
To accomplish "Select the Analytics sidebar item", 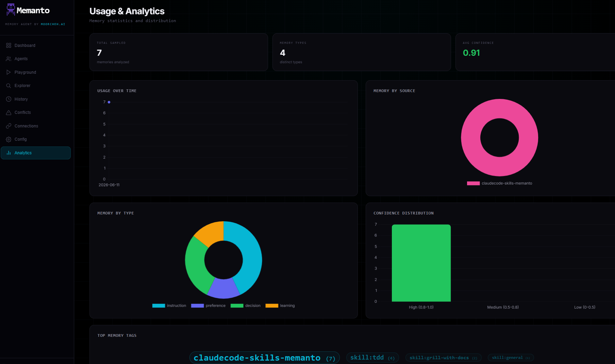I will pos(36,153).
